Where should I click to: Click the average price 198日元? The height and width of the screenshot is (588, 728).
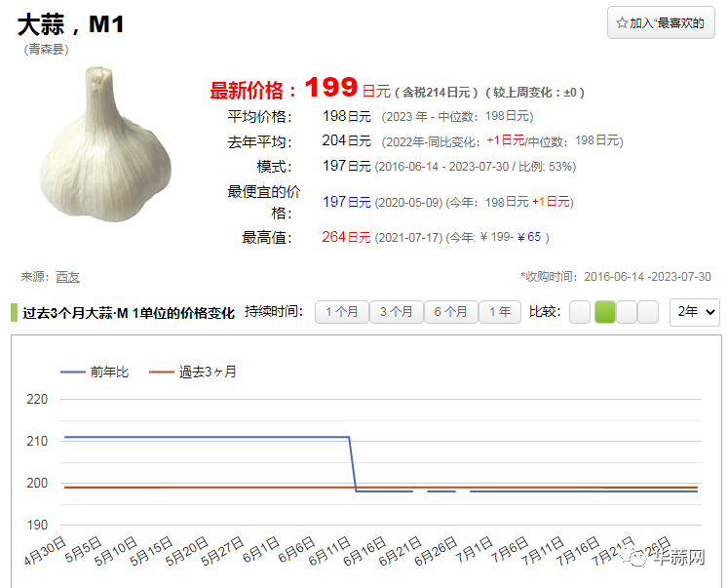pyautogui.click(x=346, y=116)
